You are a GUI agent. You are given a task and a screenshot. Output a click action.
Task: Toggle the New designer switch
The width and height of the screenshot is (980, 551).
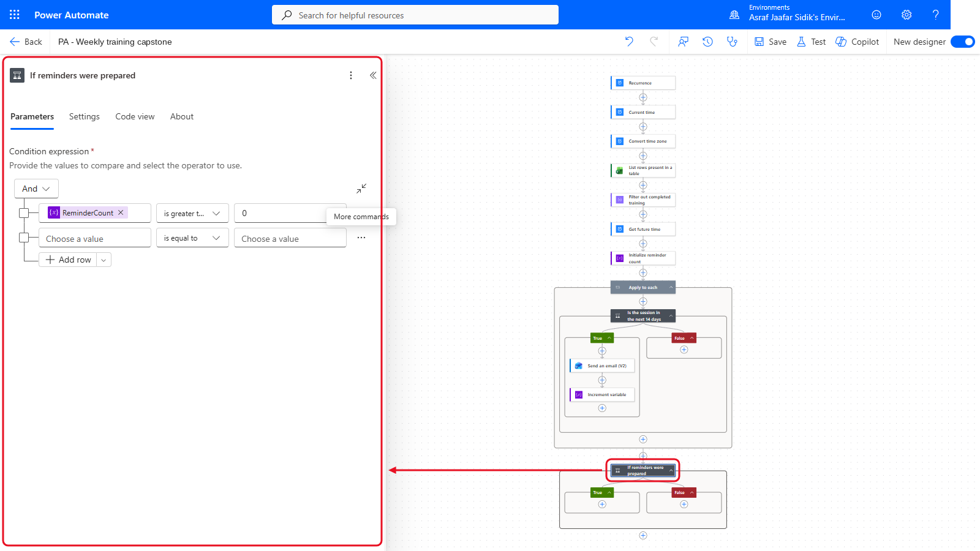tap(962, 42)
